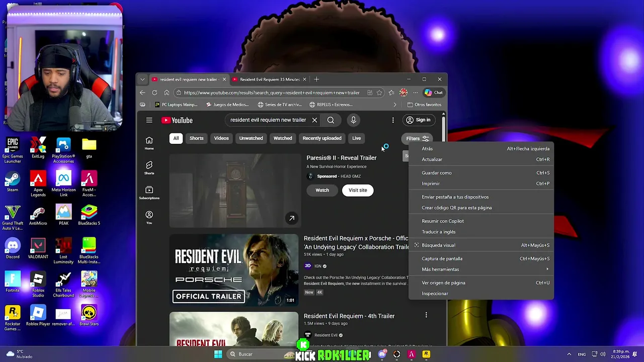Viewport: 644px width, 362px height.
Task: Open the expand arrow on Paresis ad thumbnail
Action: point(291,218)
